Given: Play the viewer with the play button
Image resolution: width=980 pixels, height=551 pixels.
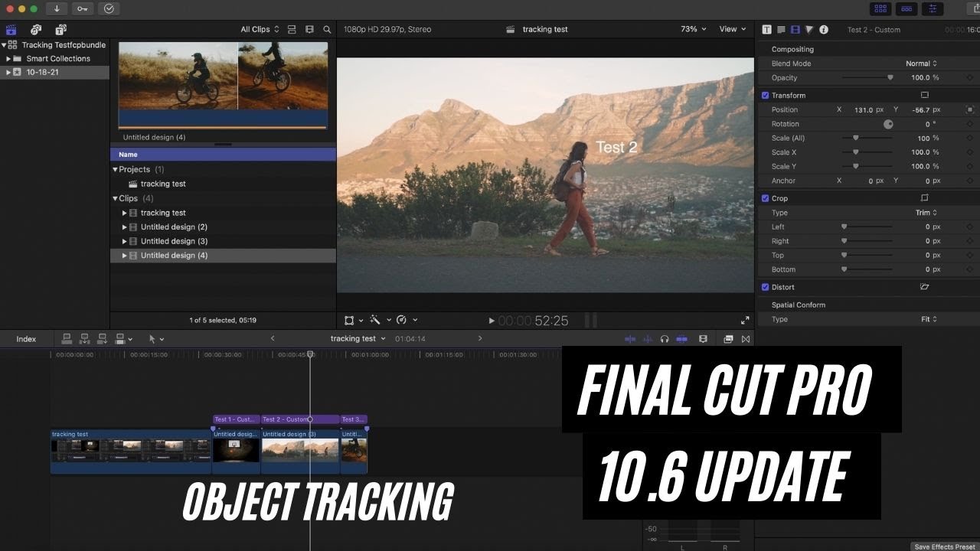Looking at the screenshot, I should tap(492, 321).
